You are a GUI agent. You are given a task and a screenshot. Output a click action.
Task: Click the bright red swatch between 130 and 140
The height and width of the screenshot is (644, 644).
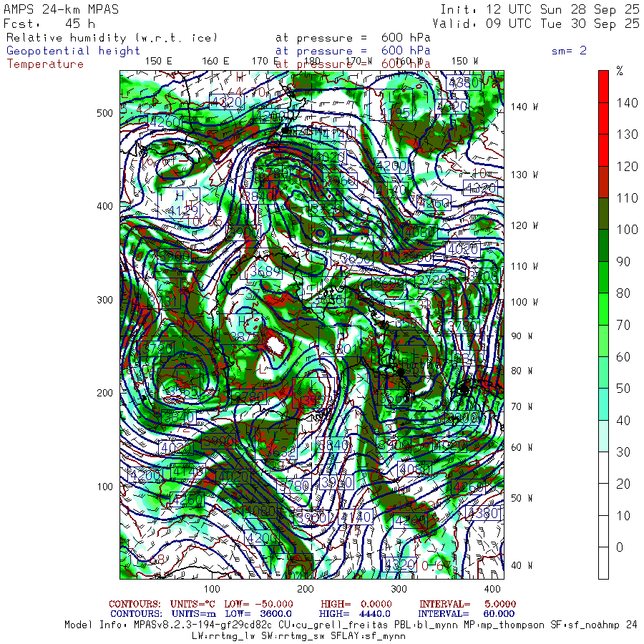pos(603,118)
